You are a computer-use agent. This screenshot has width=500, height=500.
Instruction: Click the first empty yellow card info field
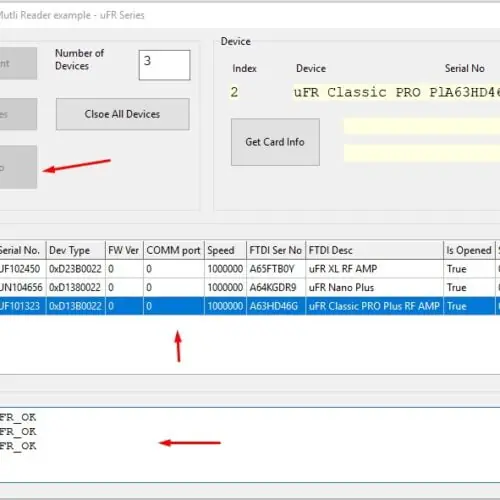(x=422, y=126)
